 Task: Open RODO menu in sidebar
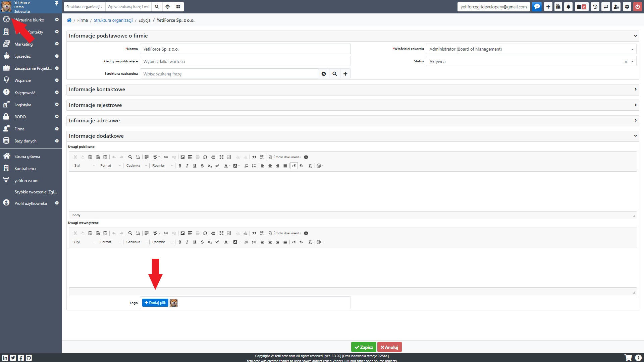[x=31, y=117]
